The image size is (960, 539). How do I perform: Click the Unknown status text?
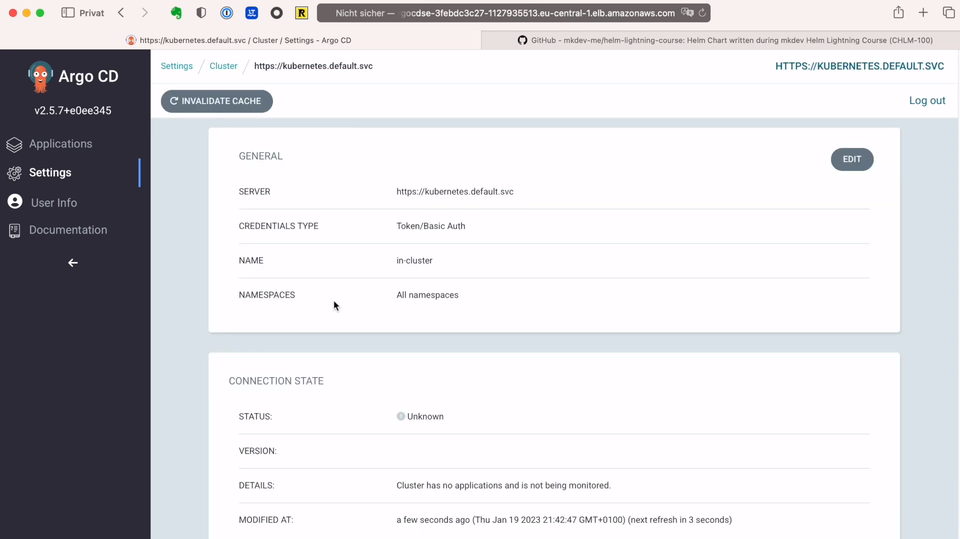click(x=426, y=416)
